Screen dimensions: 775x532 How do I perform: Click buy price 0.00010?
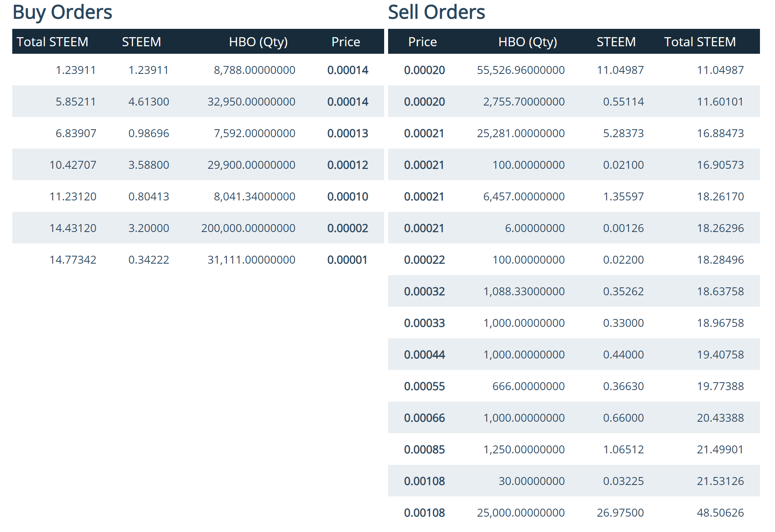pos(347,197)
